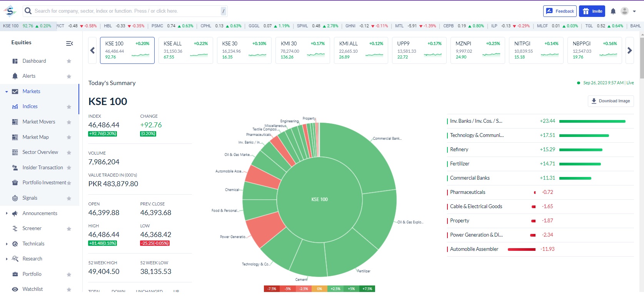
Task: Click the Download Image button
Action: coord(611,101)
